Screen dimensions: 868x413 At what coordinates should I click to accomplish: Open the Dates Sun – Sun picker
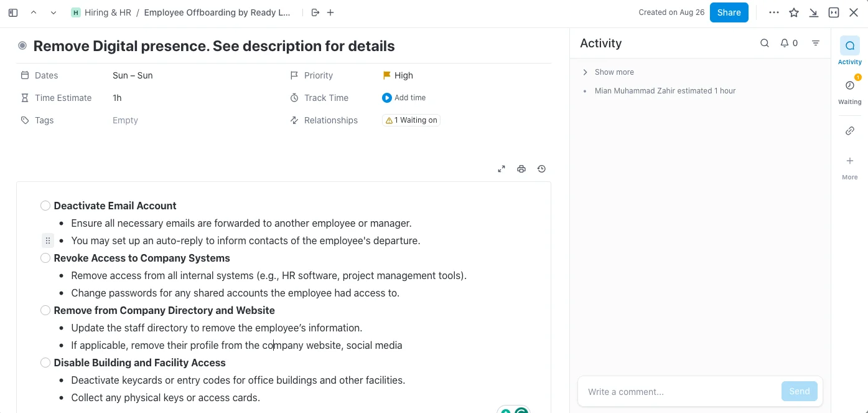click(x=133, y=75)
